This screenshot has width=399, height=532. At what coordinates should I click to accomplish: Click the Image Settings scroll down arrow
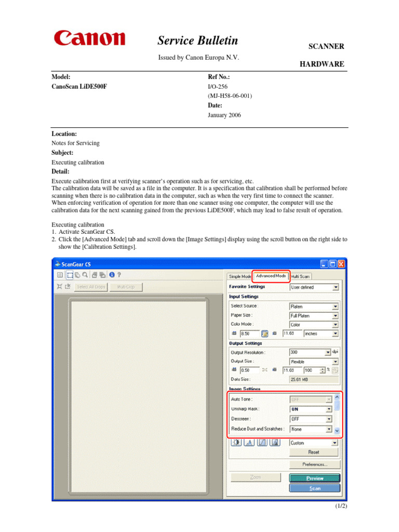[x=337, y=431]
